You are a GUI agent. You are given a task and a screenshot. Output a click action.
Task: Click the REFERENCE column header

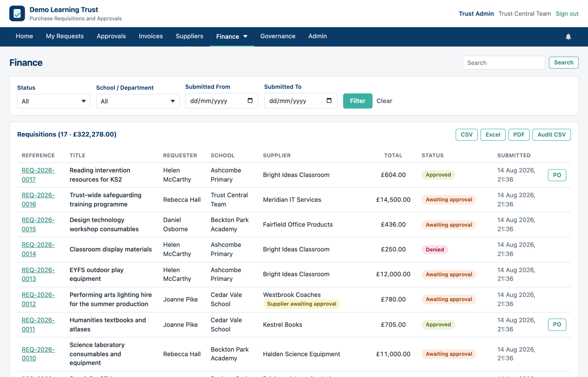[38, 155]
